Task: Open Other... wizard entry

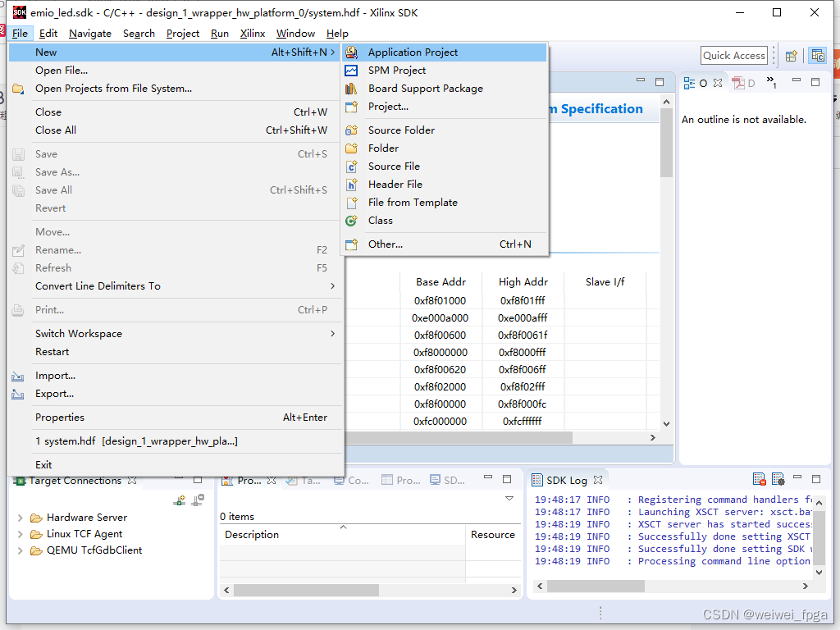Action: coord(445,244)
